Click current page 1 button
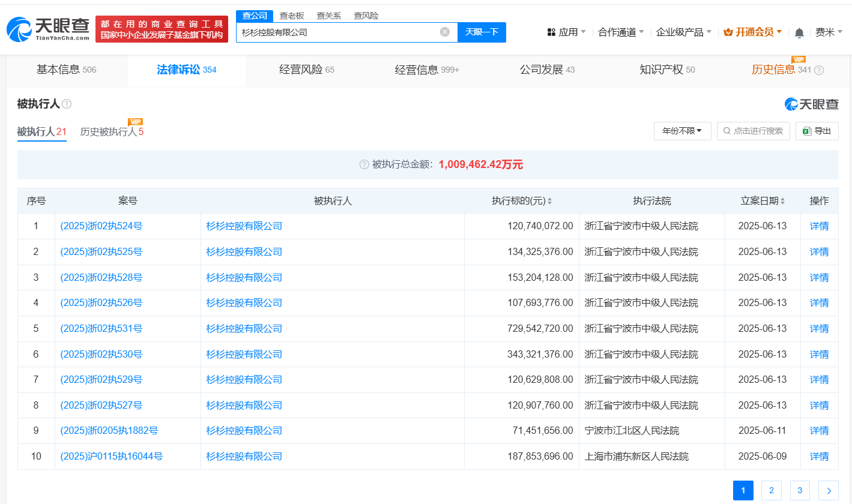This screenshot has height=504, width=852. tap(743, 490)
